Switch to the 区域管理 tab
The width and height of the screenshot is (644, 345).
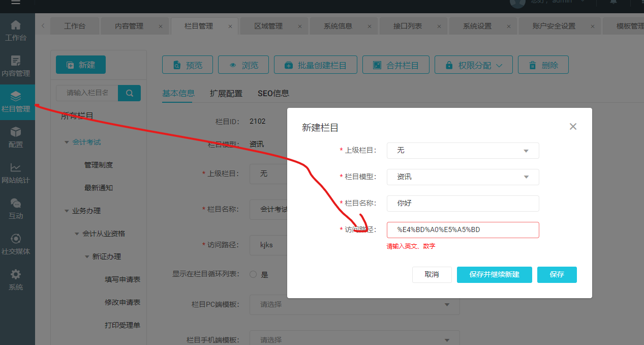[268, 26]
